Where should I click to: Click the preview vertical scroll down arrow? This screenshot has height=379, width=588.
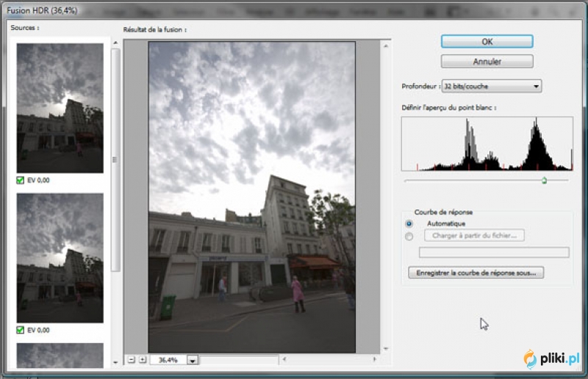tap(386, 349)
